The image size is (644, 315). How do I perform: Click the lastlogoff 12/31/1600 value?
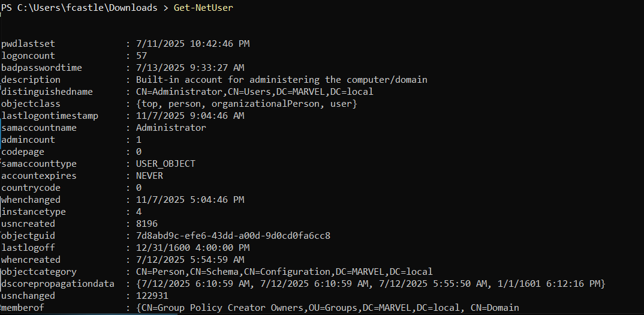pos(192,248)
